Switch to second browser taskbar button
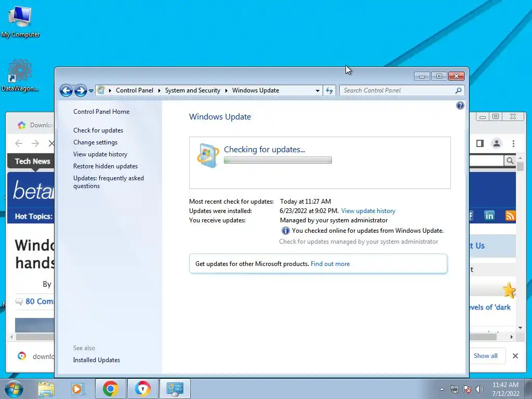Image resolution: width=532 pixels, height=399 pixels. tap(142, 389)
